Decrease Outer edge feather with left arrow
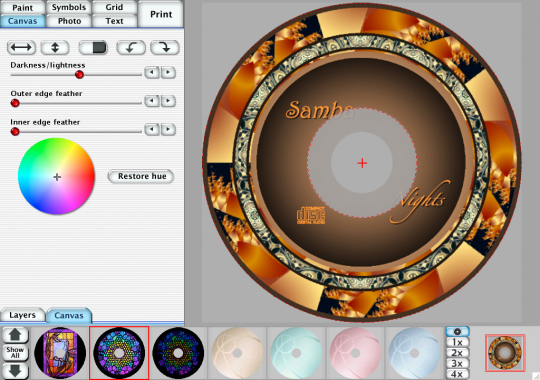This screenshot has height=380, width=540. pos(152,101)
